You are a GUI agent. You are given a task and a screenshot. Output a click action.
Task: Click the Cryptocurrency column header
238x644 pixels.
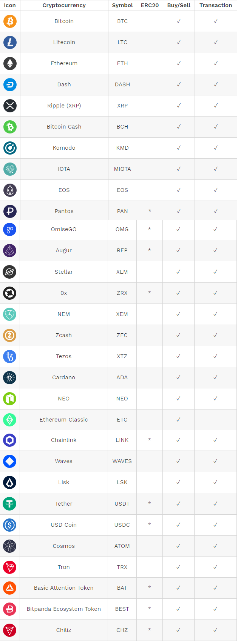[64, 5]
